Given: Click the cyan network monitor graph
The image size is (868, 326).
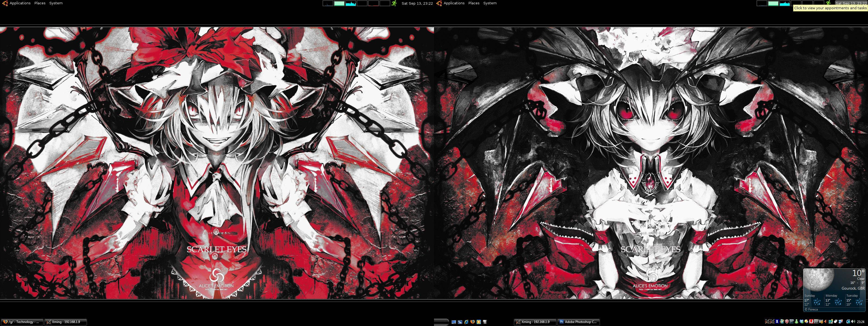Looking at the screenshot, I should 350,3.
